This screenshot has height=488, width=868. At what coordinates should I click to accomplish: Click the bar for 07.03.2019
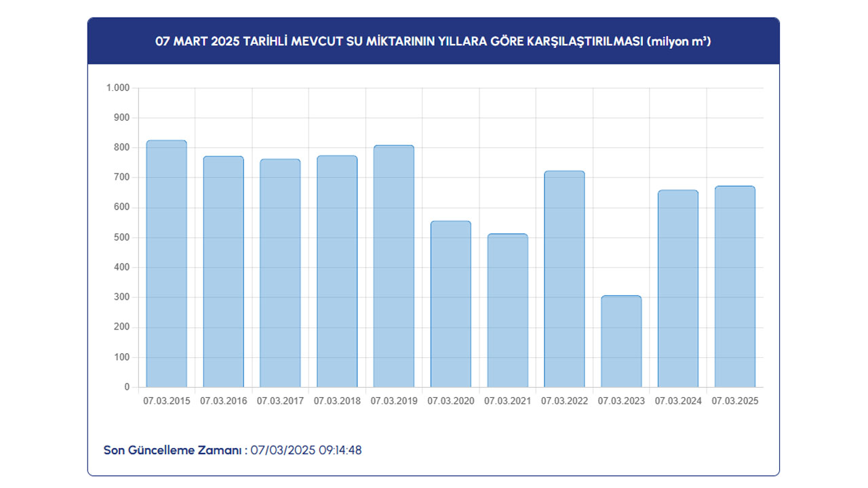[x=393, y=266]
